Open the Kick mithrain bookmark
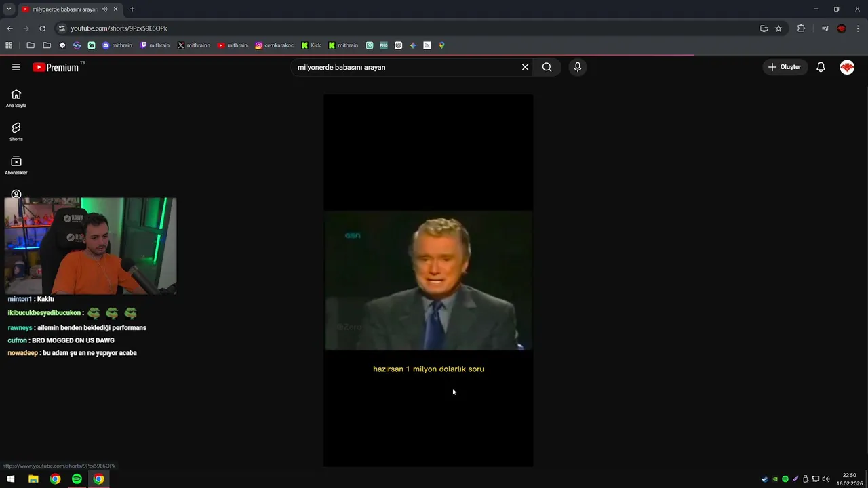The height and width of the screenshot is (488, 868). [x=343, y=45]
